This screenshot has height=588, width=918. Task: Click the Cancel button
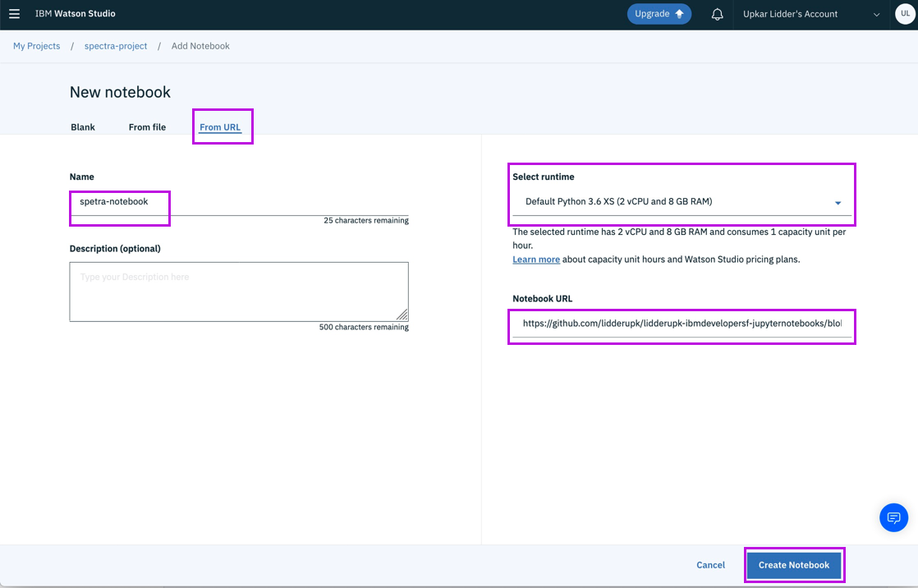click(711, 565)
